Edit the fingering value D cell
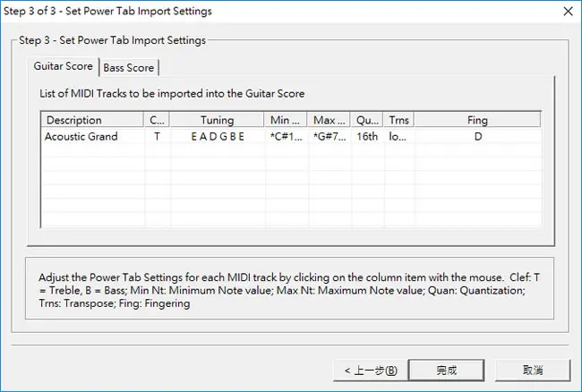This screenshot has width=582, height=392. click(x=478, y=136)
